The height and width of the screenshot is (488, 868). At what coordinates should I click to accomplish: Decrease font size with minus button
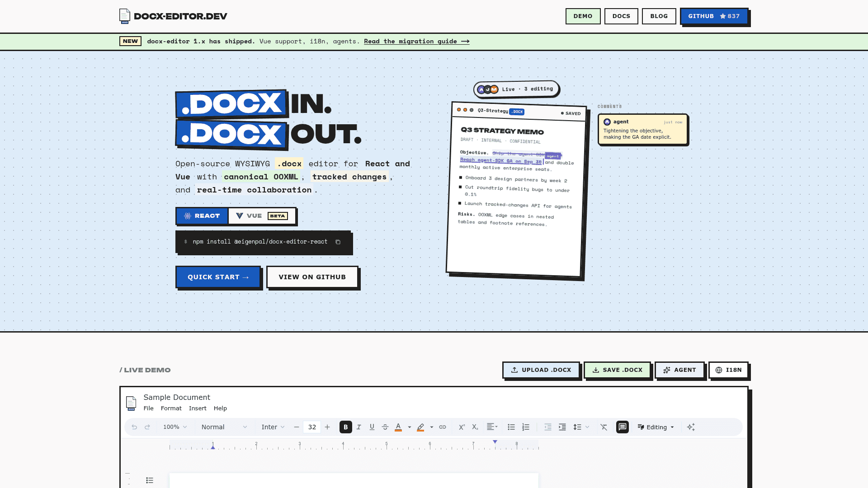pyautogui.click(x=297, y=427)
